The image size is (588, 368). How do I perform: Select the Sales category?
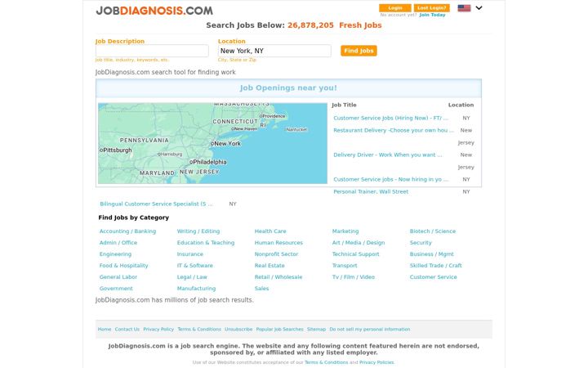(x=261, y=289)
